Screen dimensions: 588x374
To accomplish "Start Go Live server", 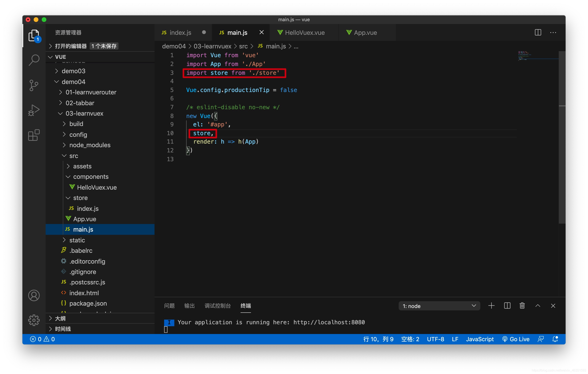I will point(516,339).
